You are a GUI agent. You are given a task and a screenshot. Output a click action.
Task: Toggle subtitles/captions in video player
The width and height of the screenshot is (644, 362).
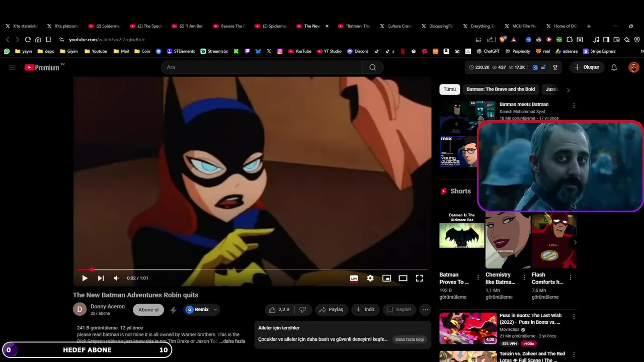click(x=354, y=278)
